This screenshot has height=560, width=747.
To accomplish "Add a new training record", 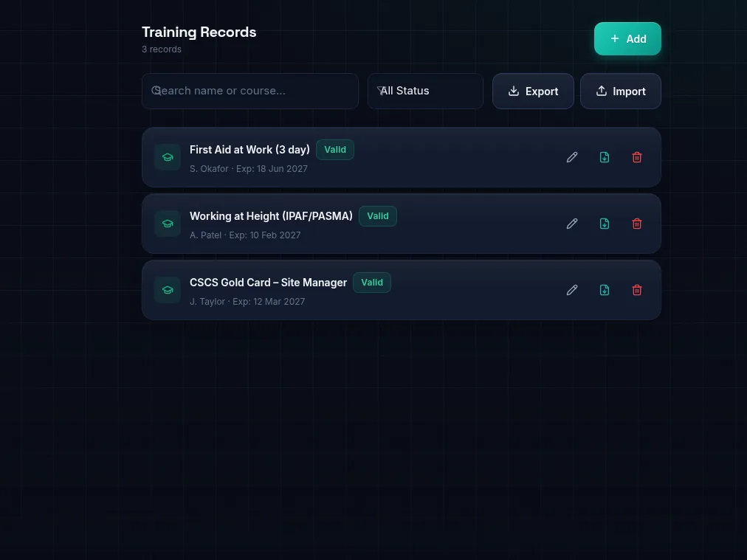I will 627,38.
